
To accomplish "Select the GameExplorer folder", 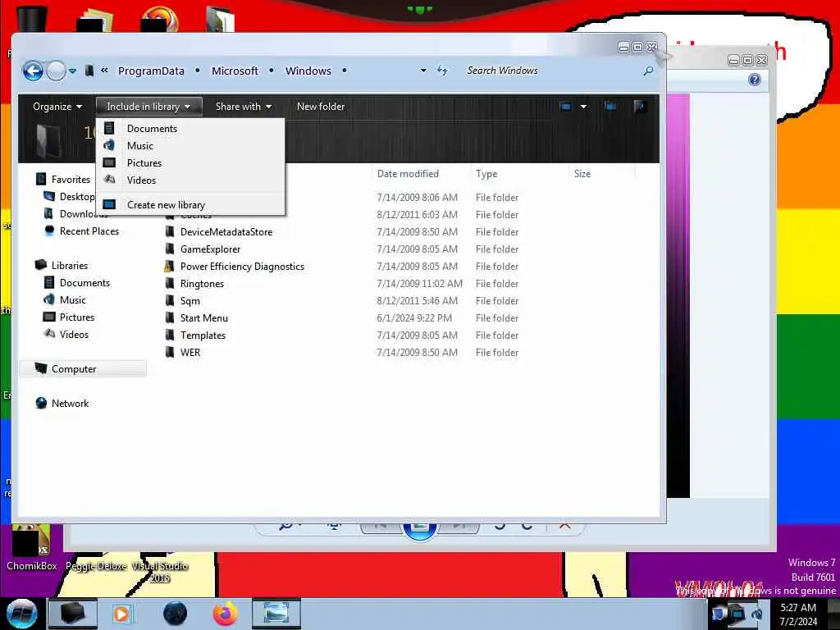I will click(x=210, y=249).
